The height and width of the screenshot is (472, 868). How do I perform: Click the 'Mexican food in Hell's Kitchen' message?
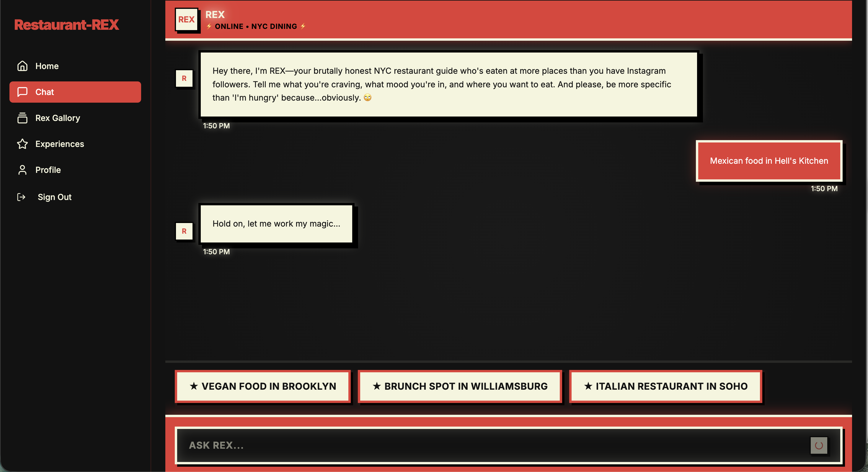click(769, 161)
